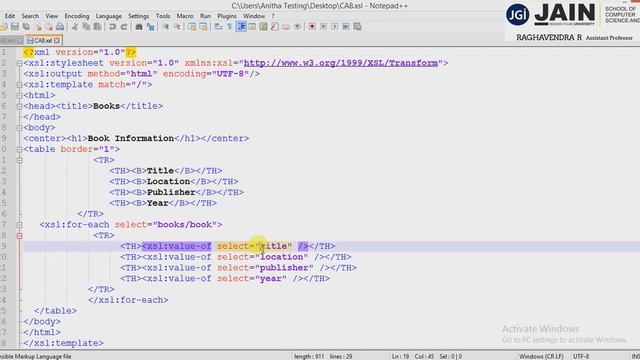The image size is (640, 360).
Task: Collapse the head tag fold marker
Action: [x=19, y=106]
